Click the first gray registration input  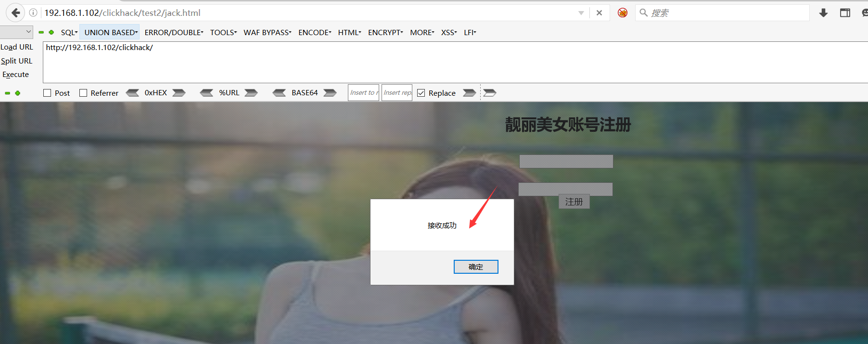click(566, 161)
